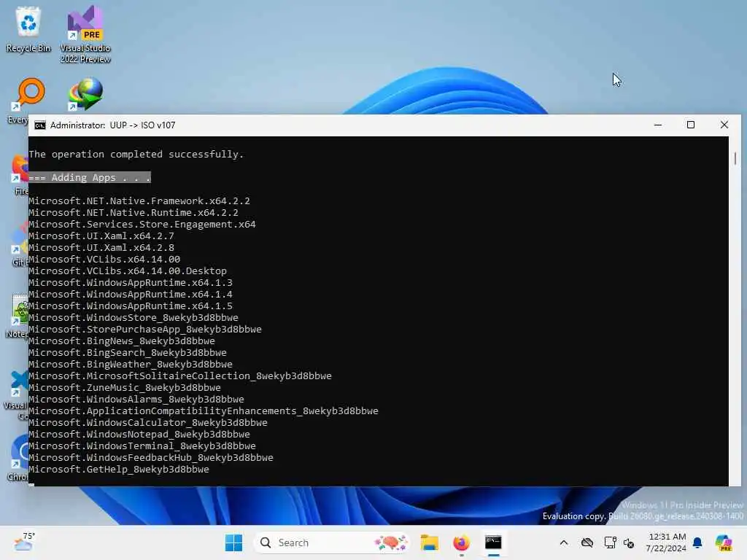Open Firefox from the taskbar
Screen dimensions: 747x560
click(461, 542)
